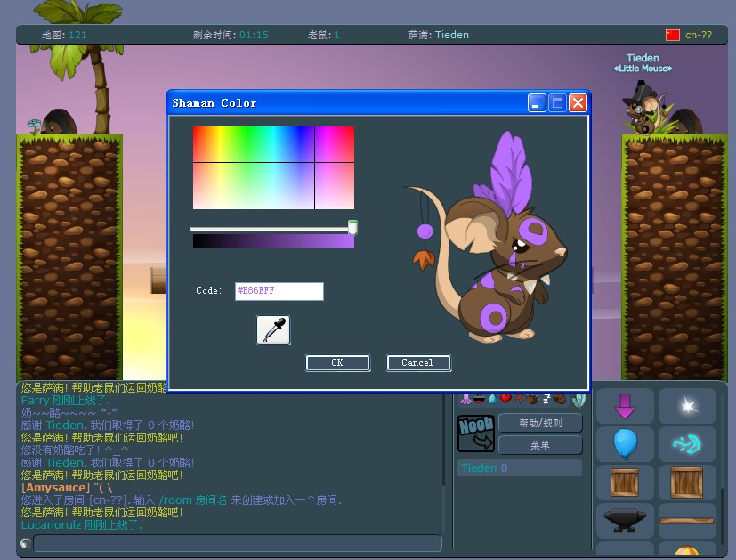Image resolution: width=736 pixels, height=560 pixels.
Task: Click the brown clapping hands emote
Action: point(532,399)
